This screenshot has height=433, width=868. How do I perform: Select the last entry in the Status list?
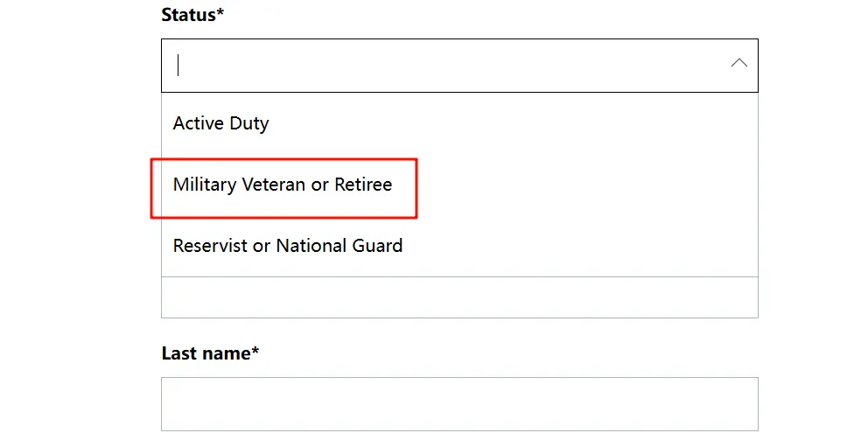[288, 246]
